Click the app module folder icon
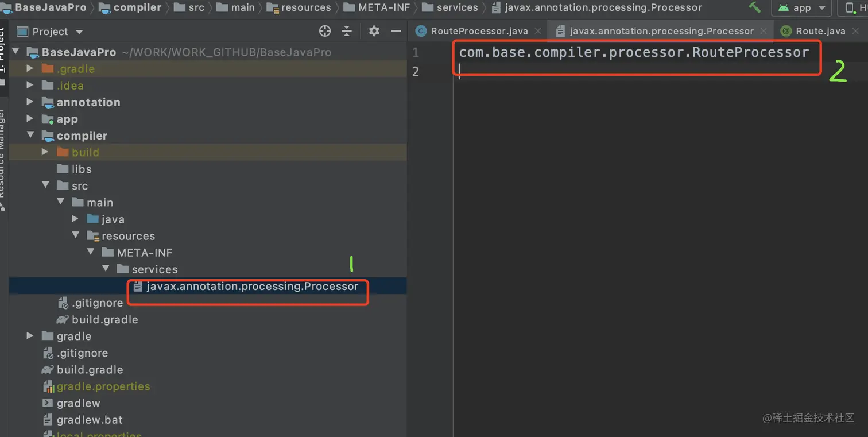Viewport: 868px width, 437px height. coord(48,119)
